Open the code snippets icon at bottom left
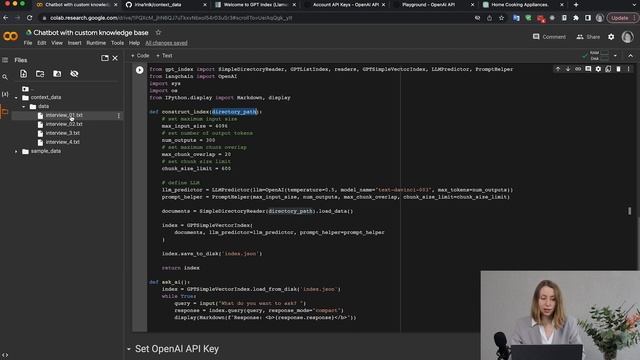Image resolution: width=640 pixels, height=360 pixels. (x=5, y=355)
